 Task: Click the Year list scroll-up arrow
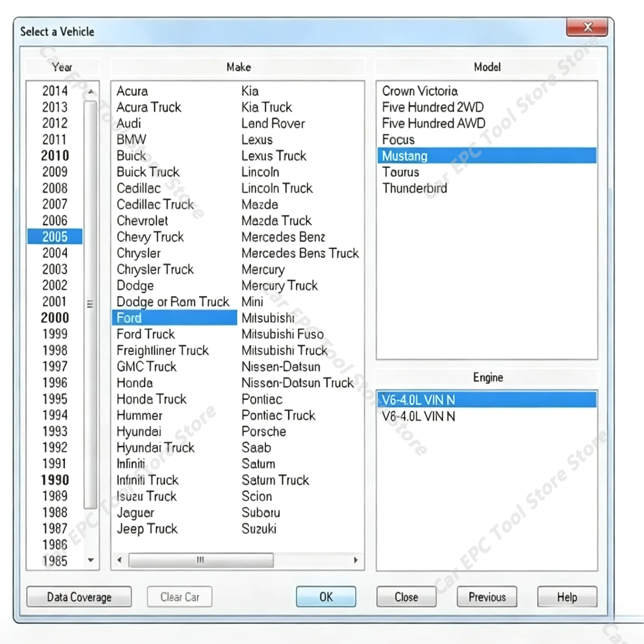(91, 91)
